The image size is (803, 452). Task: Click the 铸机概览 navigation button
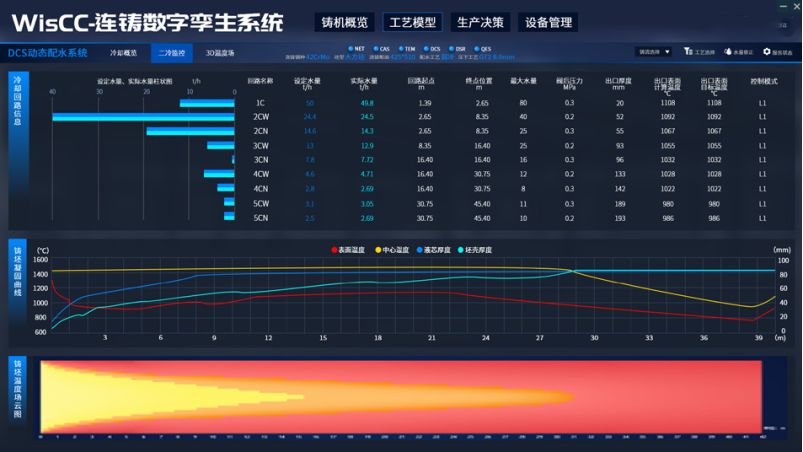[343, 23]
